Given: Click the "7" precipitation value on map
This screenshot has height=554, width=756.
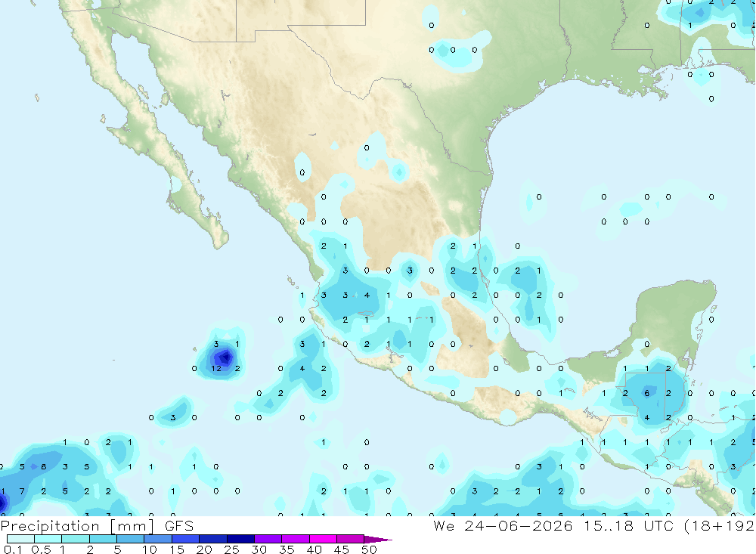Looking at the screenshot, I should pos(22,491).
